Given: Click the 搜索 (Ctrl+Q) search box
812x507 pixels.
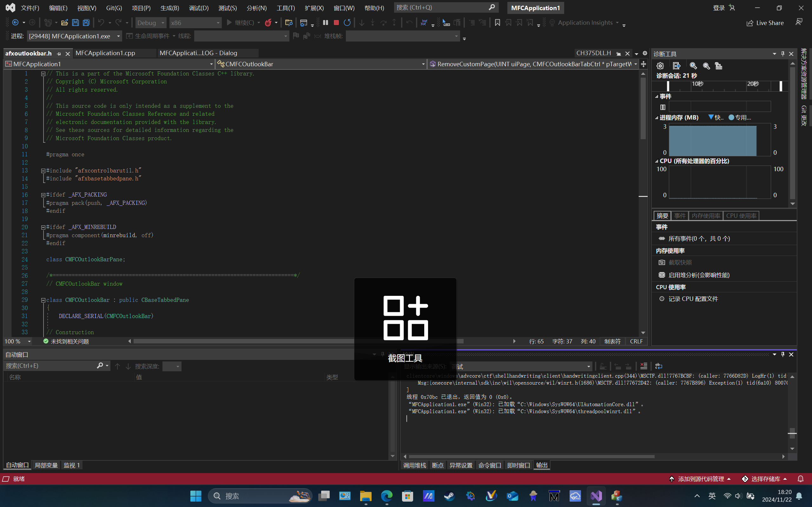Looking at the screenshot, I should pos(446,7).
